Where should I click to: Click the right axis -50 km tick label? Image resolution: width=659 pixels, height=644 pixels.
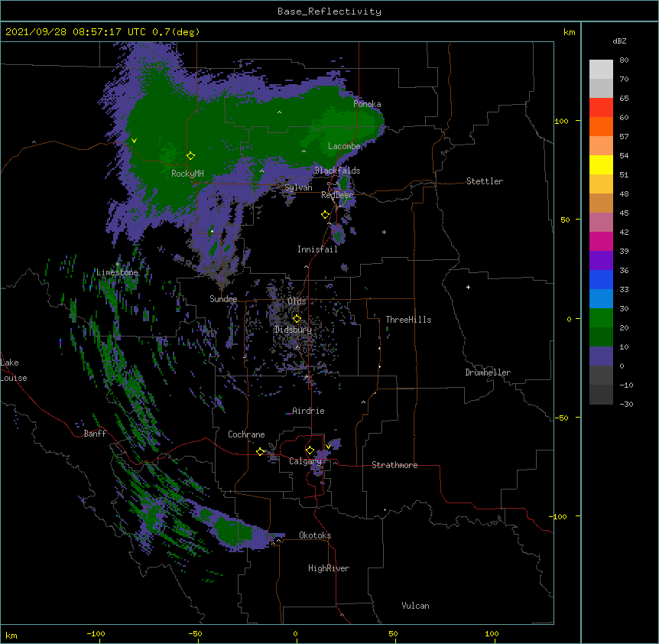[561, 418]
